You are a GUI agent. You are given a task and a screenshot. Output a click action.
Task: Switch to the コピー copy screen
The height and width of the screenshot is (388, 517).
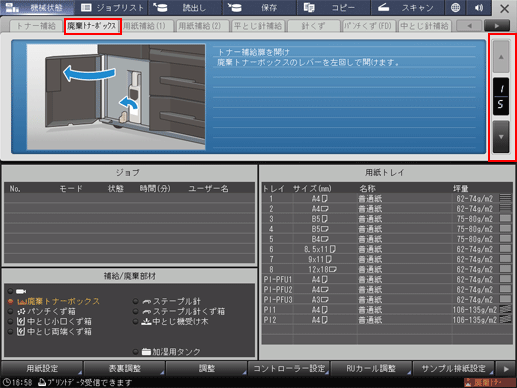coord(333,8)
